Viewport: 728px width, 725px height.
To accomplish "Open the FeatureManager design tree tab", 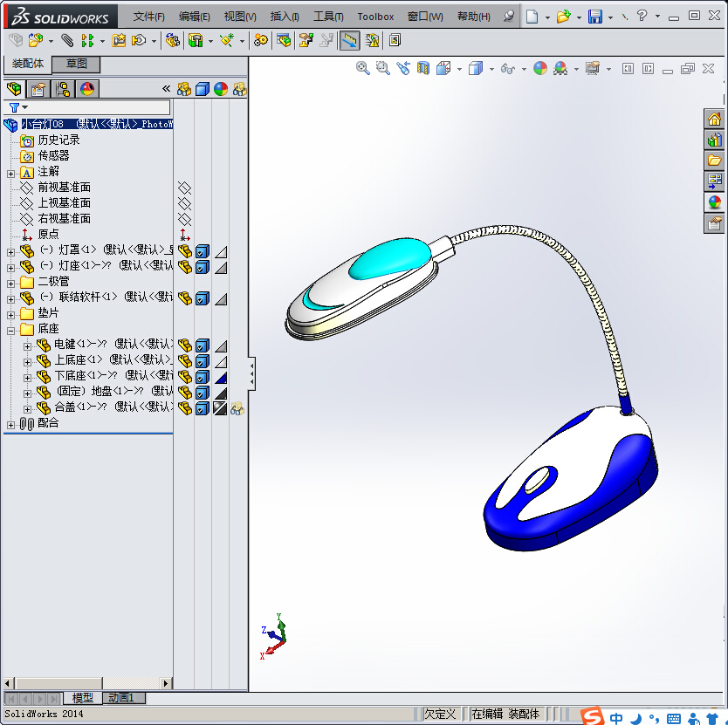I will click(14, 88).
